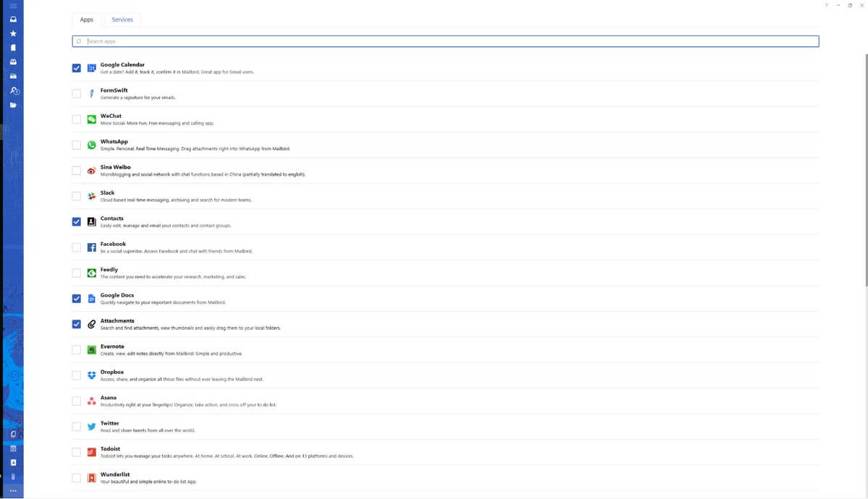Screen dimensions: 868x499
Task: Click the "Facebook" app name
Action: pos(113,244)
